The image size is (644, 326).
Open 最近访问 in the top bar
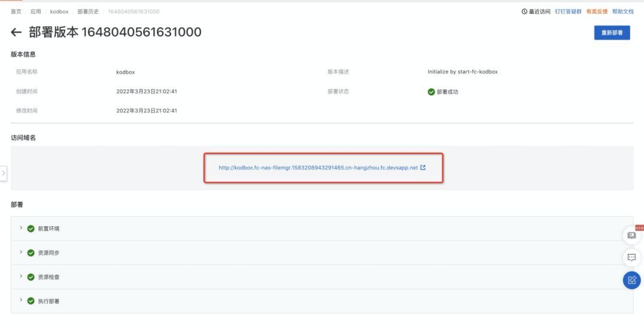click(x=539, y=11)
